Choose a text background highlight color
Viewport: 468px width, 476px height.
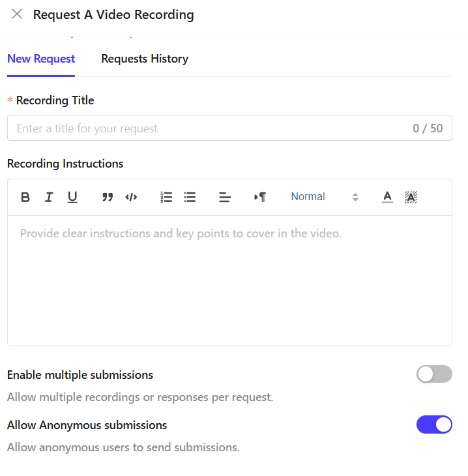click(x=411, y=198)
